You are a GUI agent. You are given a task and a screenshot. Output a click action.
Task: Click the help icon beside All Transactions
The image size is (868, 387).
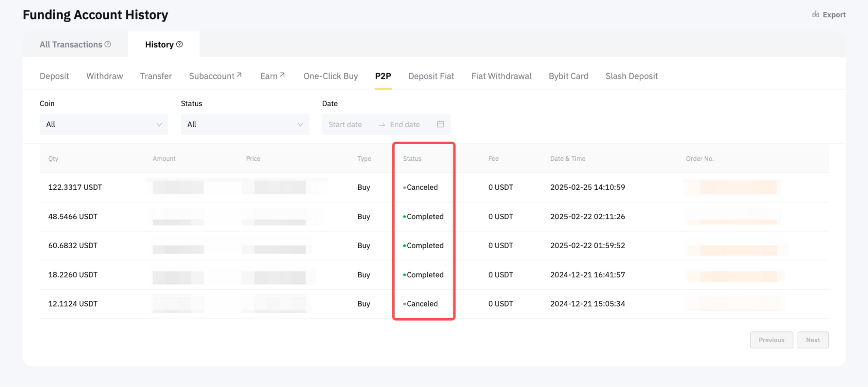pyautogui.click(x=108, y=44)
